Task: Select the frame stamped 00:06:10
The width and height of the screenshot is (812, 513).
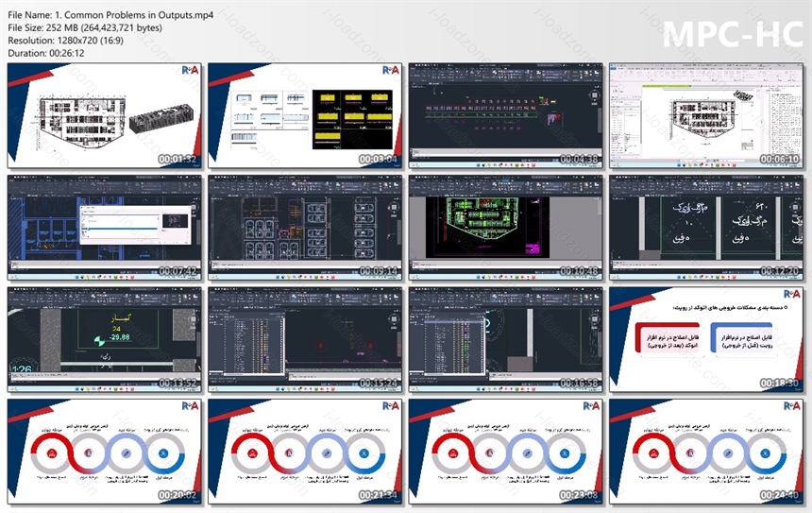Action: pos(706,116)
